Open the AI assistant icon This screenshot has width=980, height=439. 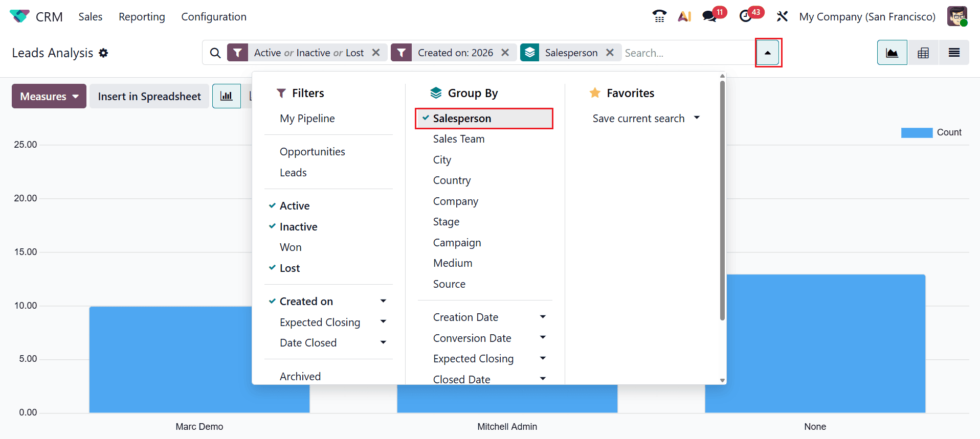684,16
